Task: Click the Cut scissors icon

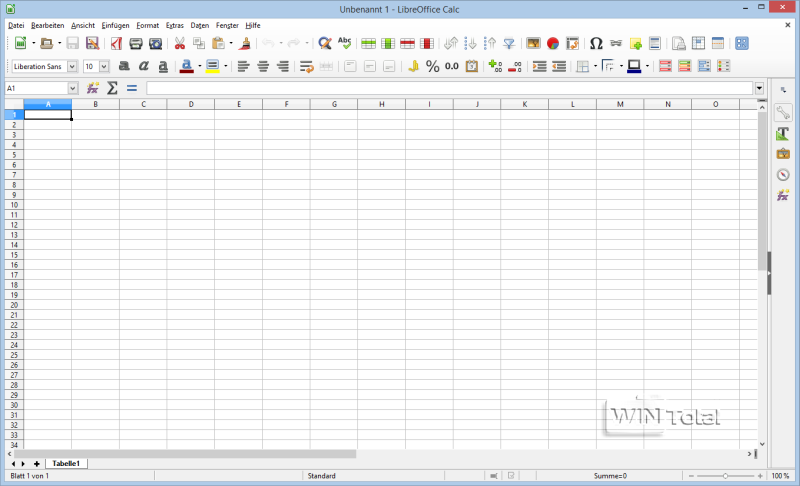Action: pos(179,43)
